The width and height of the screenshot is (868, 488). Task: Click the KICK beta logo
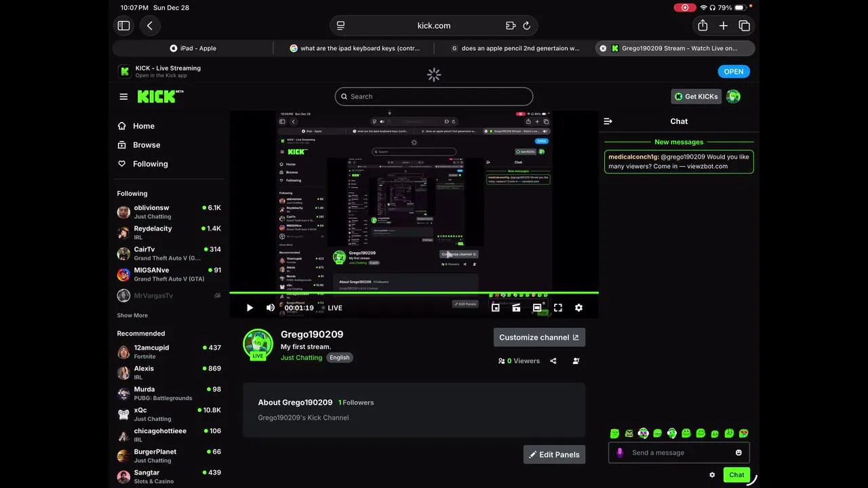(160, 96)
